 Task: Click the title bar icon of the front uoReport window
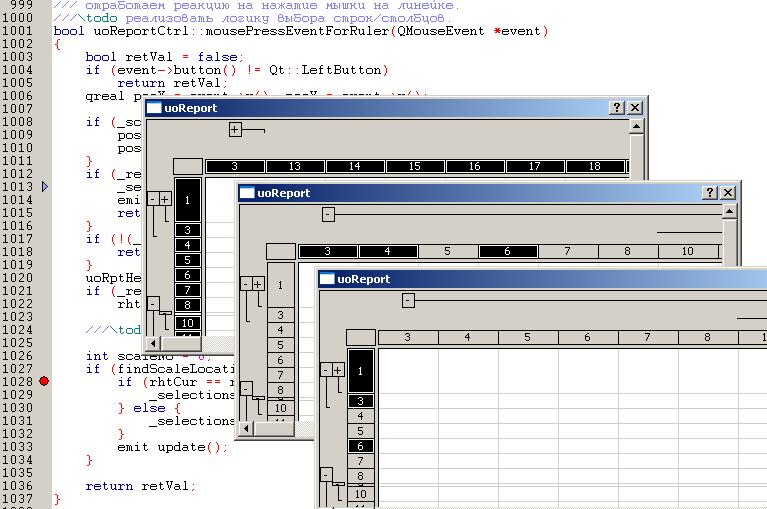pos(327,279)
